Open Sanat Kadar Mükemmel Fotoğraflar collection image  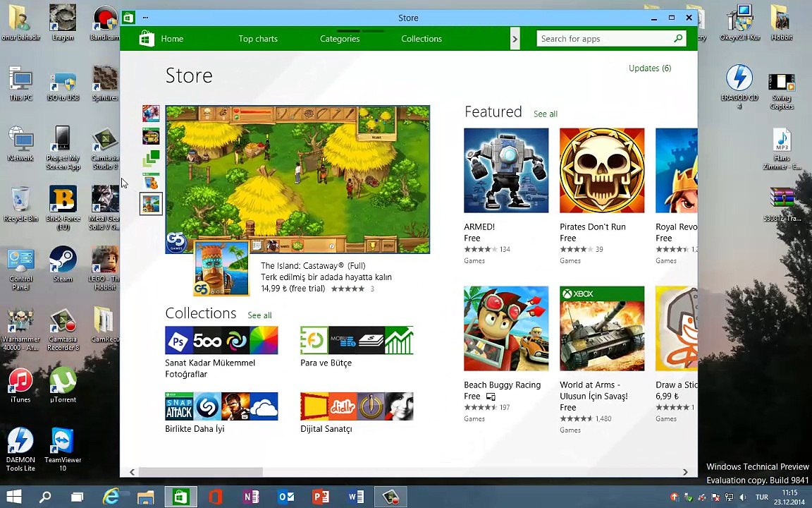(x=221, y=340)
